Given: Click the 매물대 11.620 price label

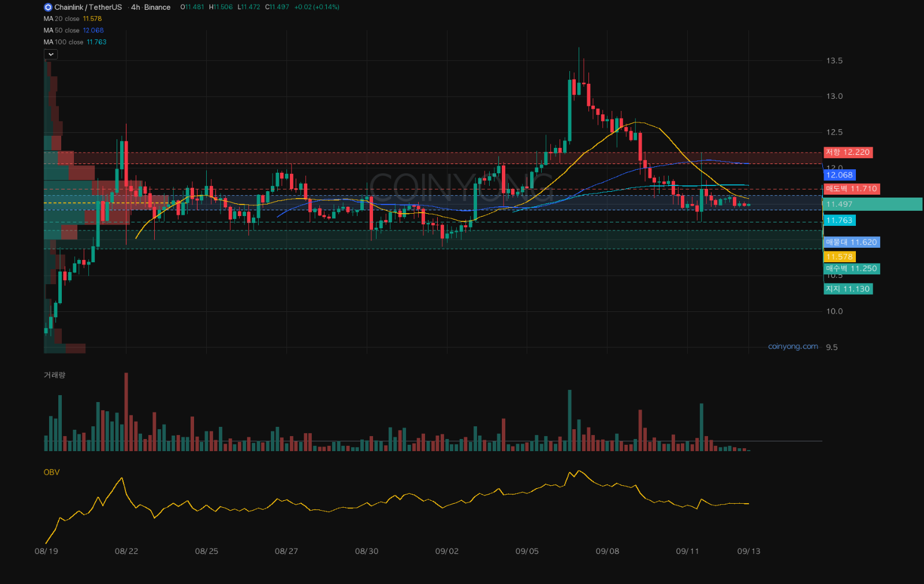Looking at the screenshot, I should (852, 242).
